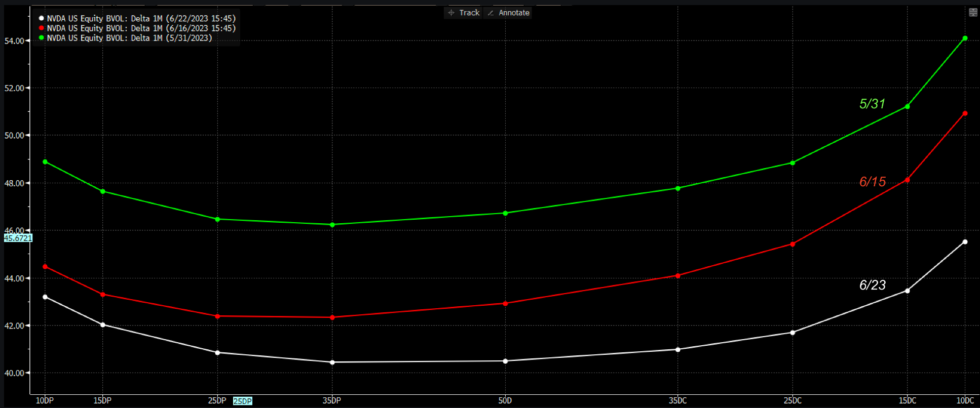Click the 15DC x-axis label

tap(908, 400)
